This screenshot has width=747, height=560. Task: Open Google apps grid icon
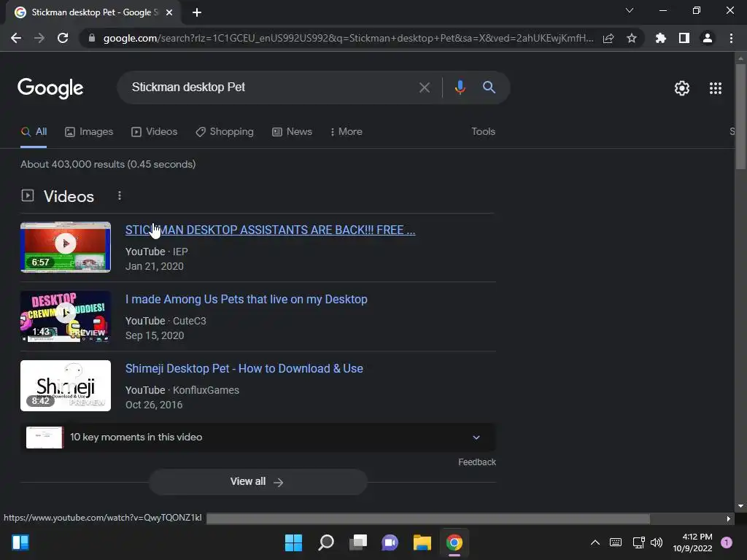pyautogui.click(x=716, y=88)
